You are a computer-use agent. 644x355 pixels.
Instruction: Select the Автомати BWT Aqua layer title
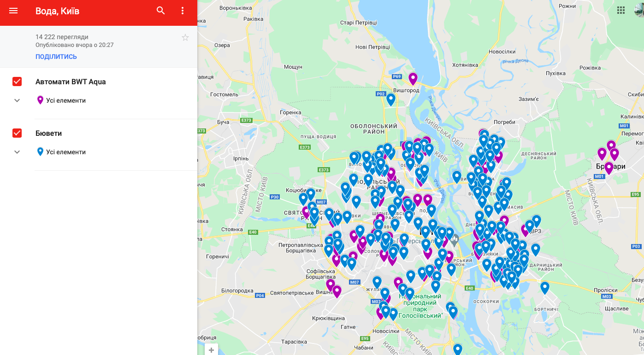point(71,81)
